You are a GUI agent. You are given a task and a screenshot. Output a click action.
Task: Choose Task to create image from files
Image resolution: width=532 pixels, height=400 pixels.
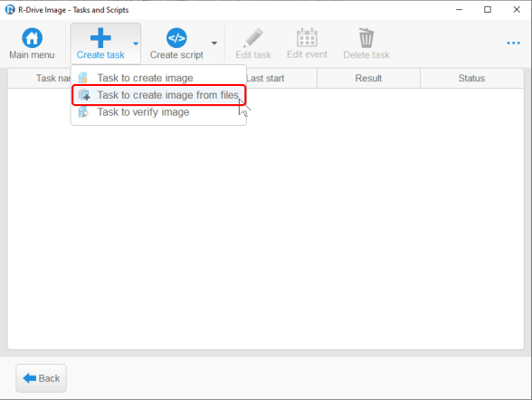pos(158,95)
